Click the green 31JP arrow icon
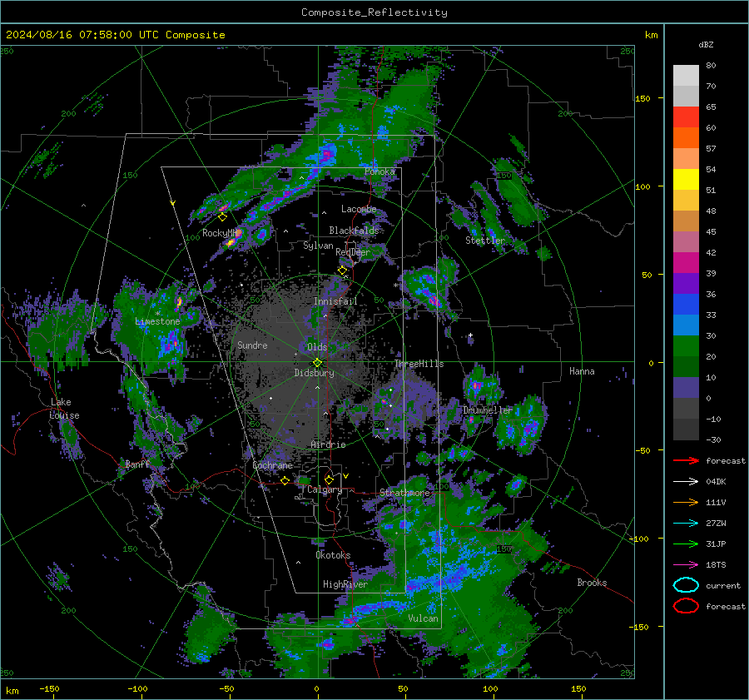Viewport: 749px width, 700px height. (686, 544)
